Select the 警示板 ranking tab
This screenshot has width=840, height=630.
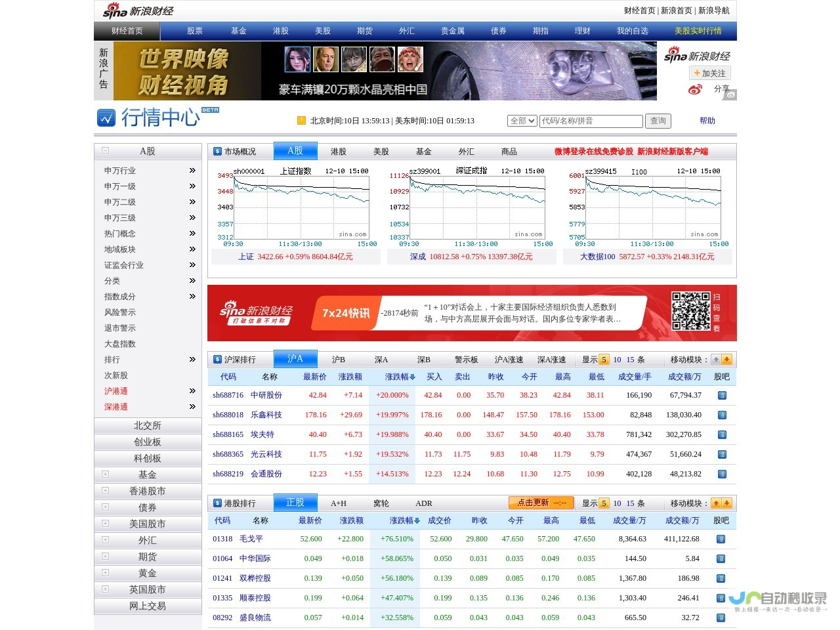click(467, 360)
